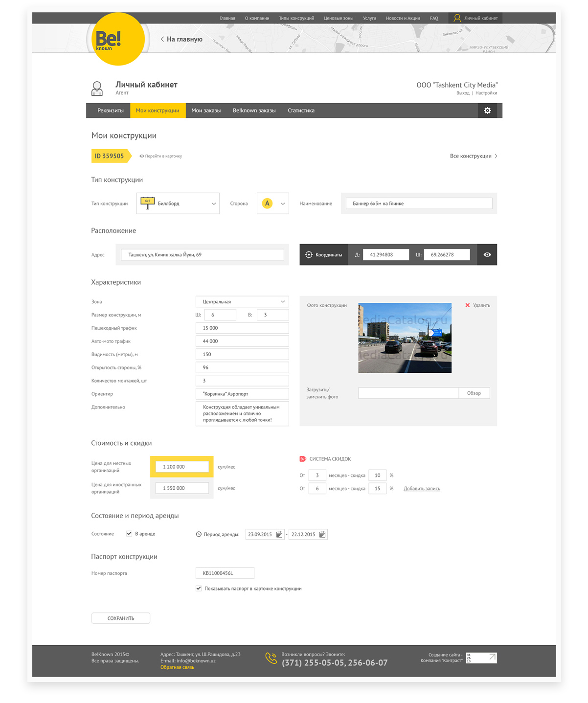
Task: Switch to the Мои заказы tab
Action: [206, 111]
